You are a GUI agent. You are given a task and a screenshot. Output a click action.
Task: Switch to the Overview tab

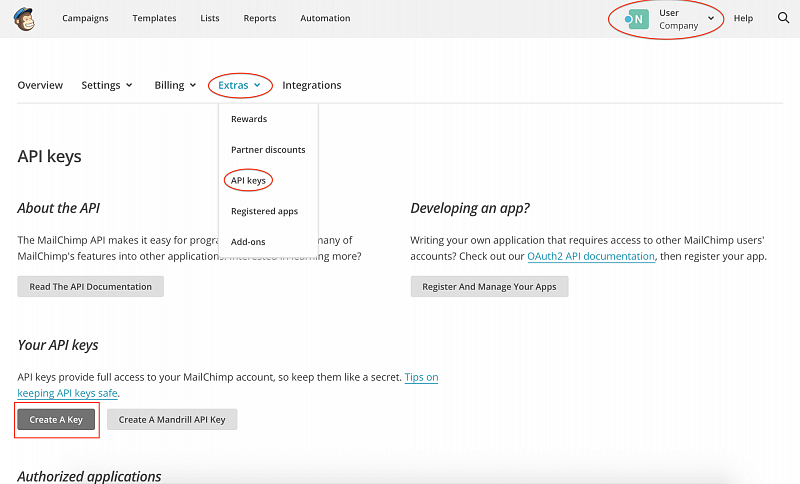coord(40,85)
